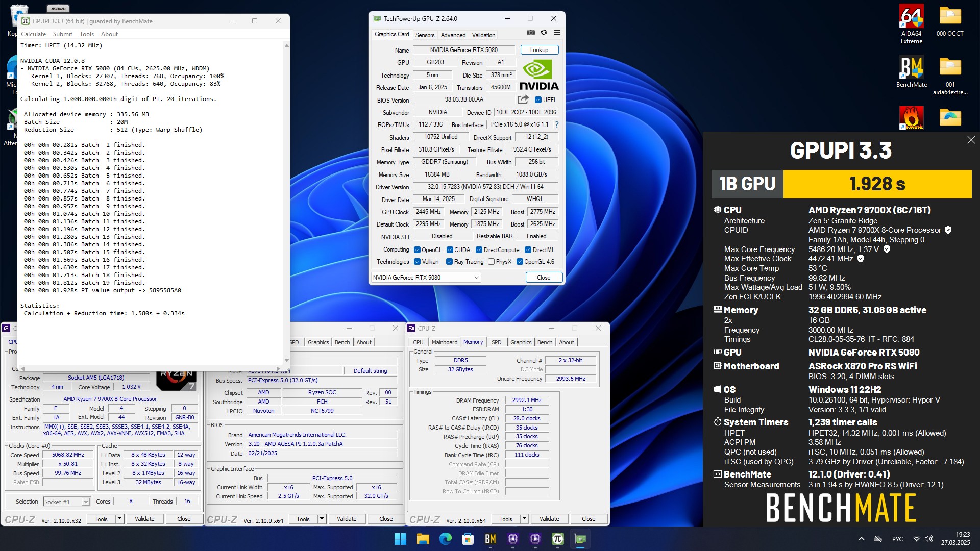This screenshot has height=551, width=980.
Task: Toggle CUDA checkbox
Action: [x=450, y=250]
